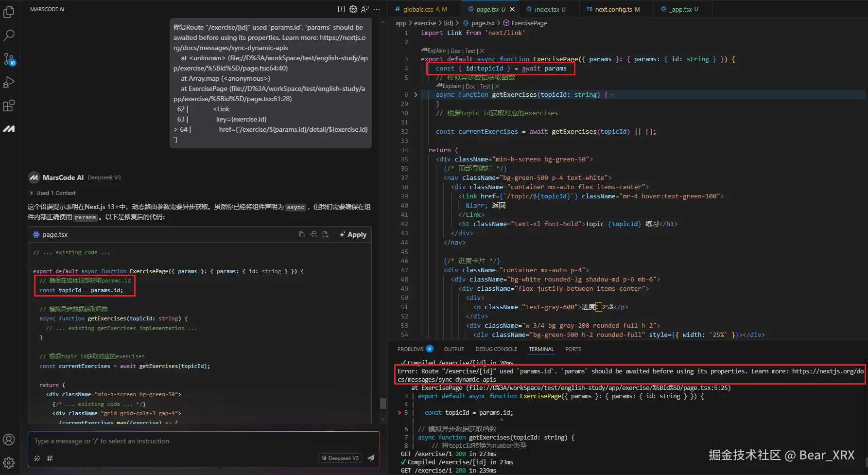868x475 pixels.
Task: Click the Explain code lens above ExercisePage
Action: [x=436, y=51]
